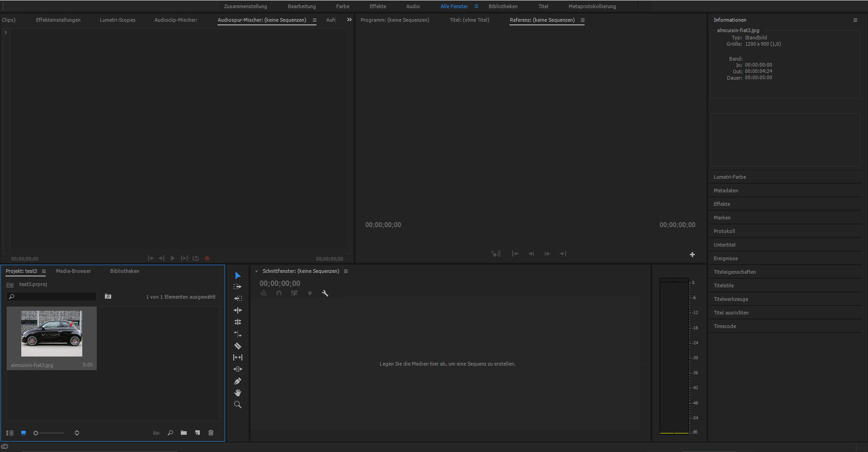Click the Project panel search field

(x=52, y=296)
